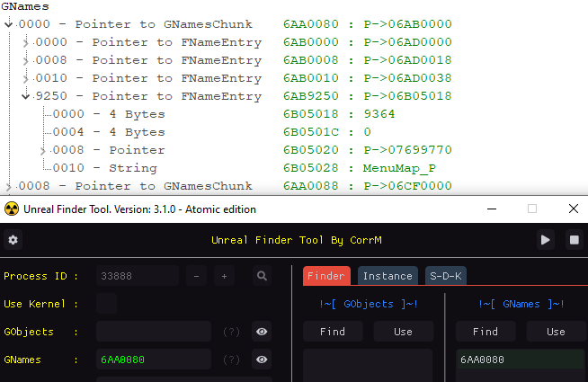The height and width of the screenshot is (382, 588).
Task: Click the eye icon next to GNames
Action: coord(262,360)
